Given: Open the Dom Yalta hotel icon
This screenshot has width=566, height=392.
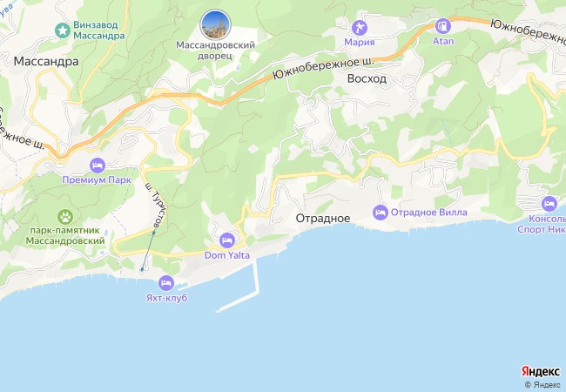Looking at the screenshot, I should (227, 240).
